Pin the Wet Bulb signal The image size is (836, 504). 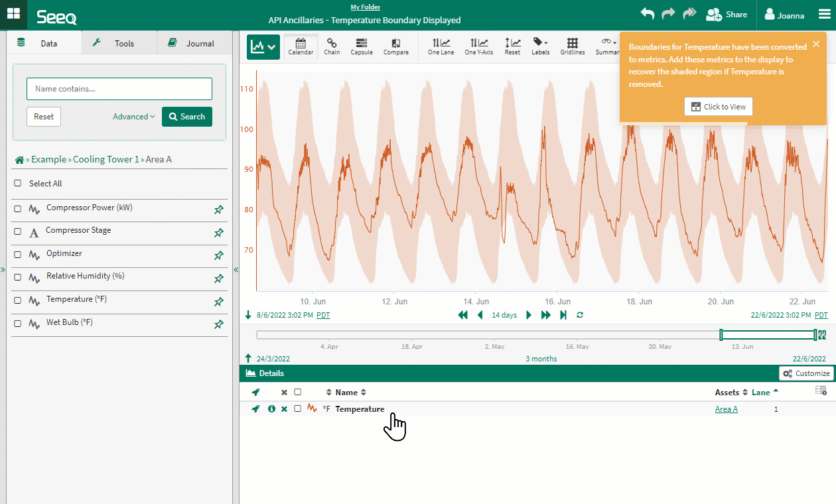(218, 325)
